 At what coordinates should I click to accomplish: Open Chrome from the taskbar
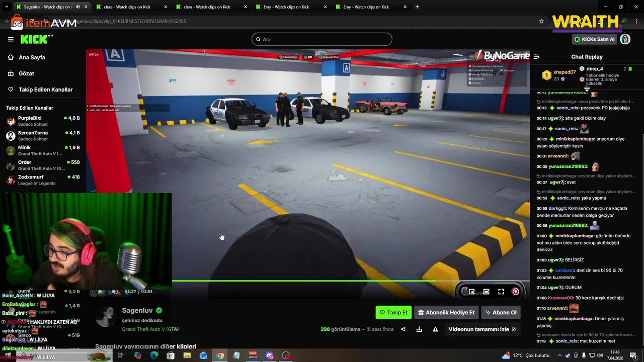pyautogui.click(x=220, y=355)
